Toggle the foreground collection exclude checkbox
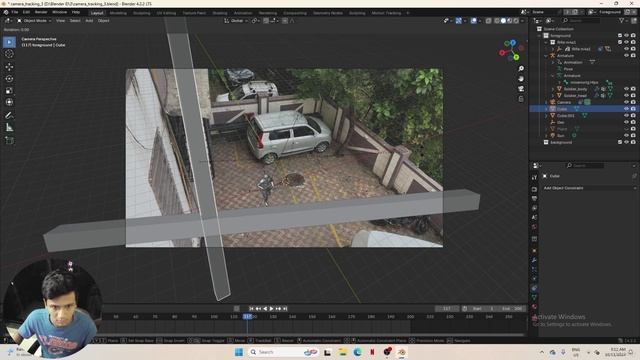This screenshot has height=360, width=640. click(620, 36)
